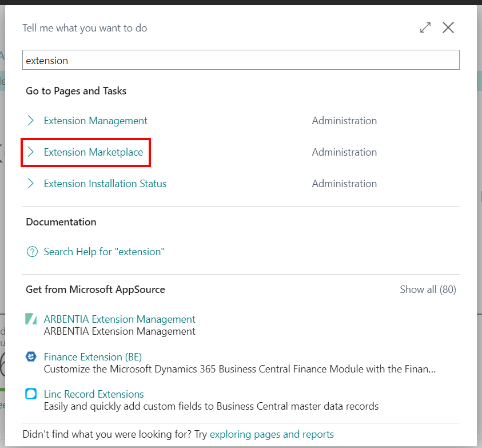Click the Go to Pages and Tasks heading
The width and height of the screenshot is (482, 448).
tap(76, 91)
